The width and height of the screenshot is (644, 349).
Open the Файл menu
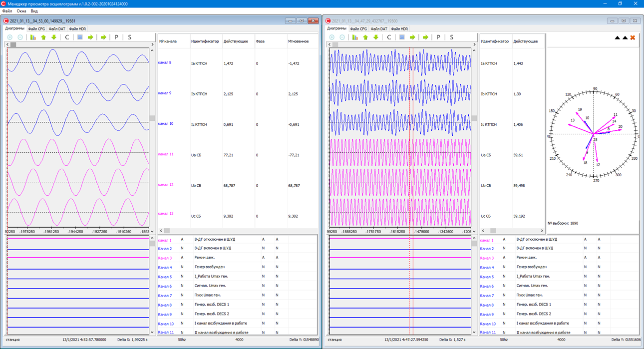tap(7, 11)
